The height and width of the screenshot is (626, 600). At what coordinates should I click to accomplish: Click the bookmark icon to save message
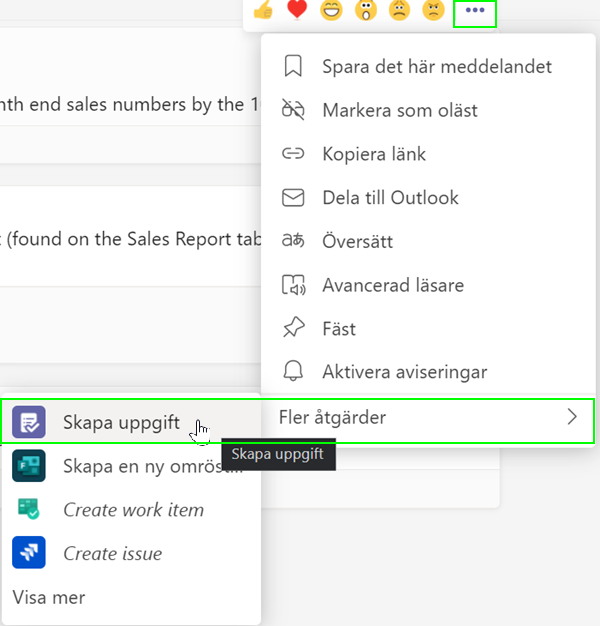click(293, 66)
